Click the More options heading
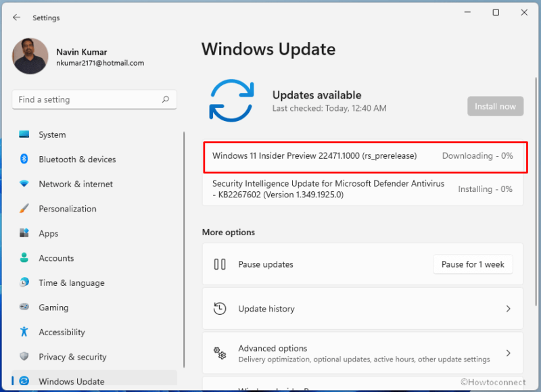 click(x=229, y=232)
